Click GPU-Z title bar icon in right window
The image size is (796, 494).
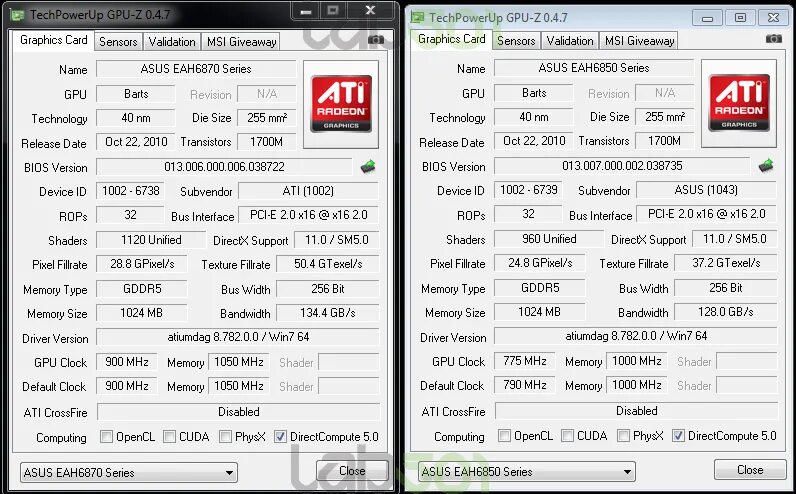click(x=417, y=17)
